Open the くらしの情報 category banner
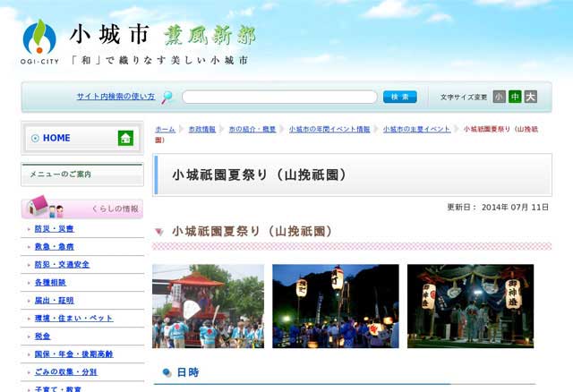The width and height of the screenshot is (573, 392). [x=82, y=208]
